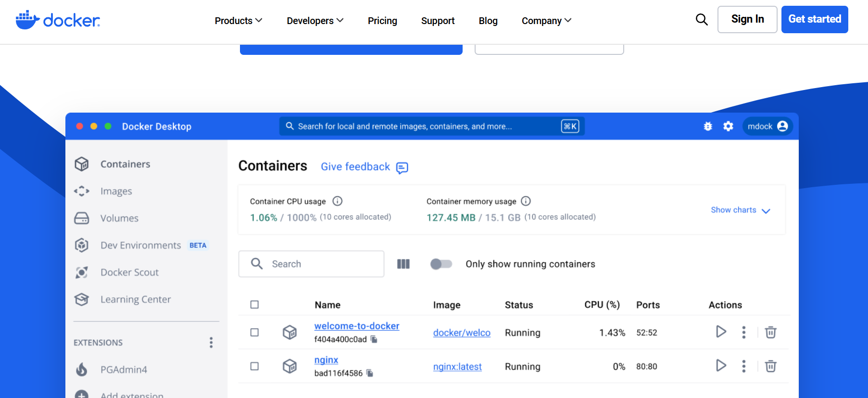The width and height of the screenshot is (868, 398).
Task: Open more actions for nginx row
Action: point(744,366)
